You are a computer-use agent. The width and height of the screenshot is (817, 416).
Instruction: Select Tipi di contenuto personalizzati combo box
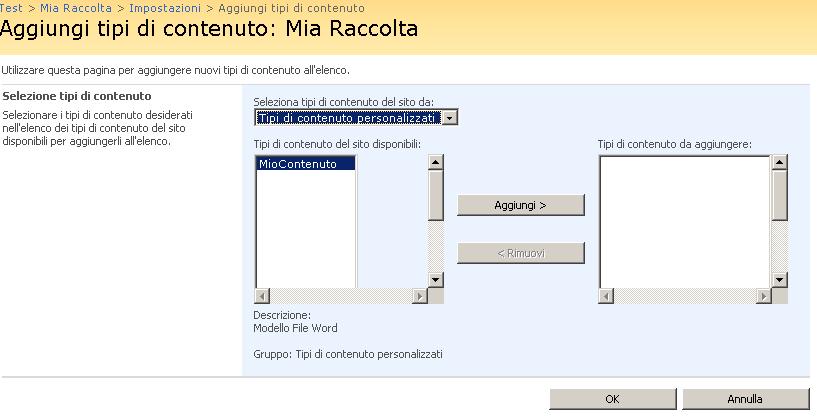click(356, 118)
